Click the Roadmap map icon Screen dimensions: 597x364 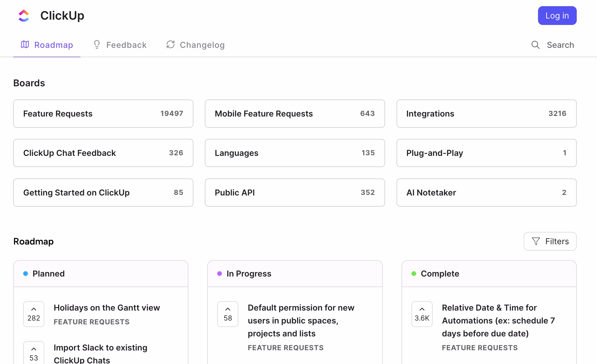(25, 45)
